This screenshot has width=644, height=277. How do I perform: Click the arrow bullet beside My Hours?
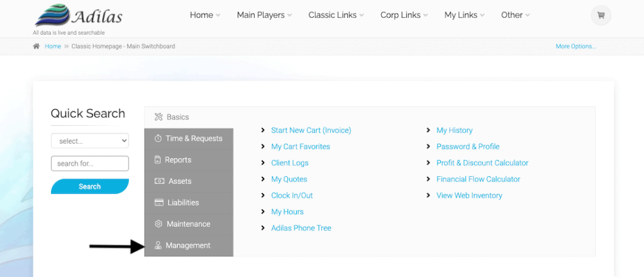click(263, 212)
